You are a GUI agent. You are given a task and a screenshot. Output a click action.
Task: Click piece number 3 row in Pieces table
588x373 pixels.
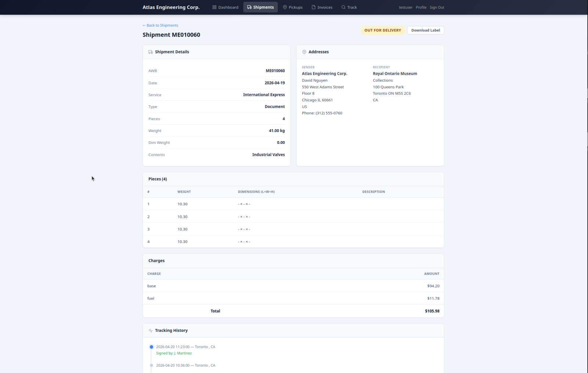pyautogui.click(x=293, y=229)
